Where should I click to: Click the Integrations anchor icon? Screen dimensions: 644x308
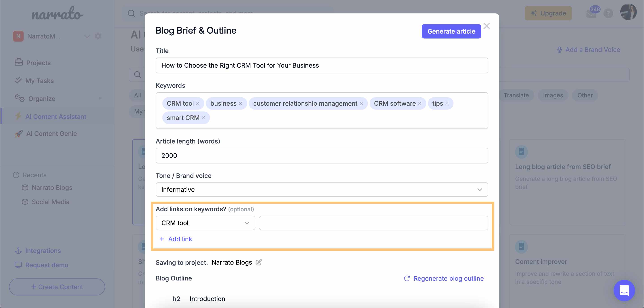(x=18, y=251)
